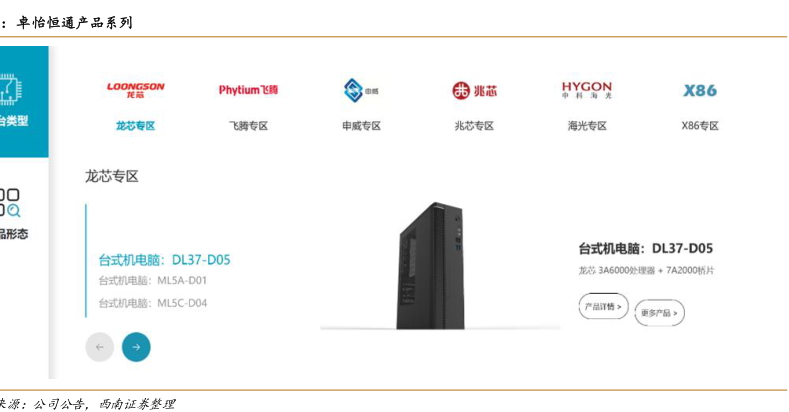Go to next product with right arrow
Image resolution: width=789 pixels, height=412 pixels.
pos(136,347)
